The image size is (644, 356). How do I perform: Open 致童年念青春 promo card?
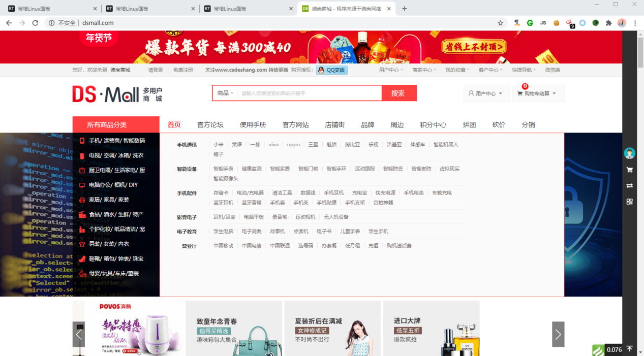pos(234,328)
